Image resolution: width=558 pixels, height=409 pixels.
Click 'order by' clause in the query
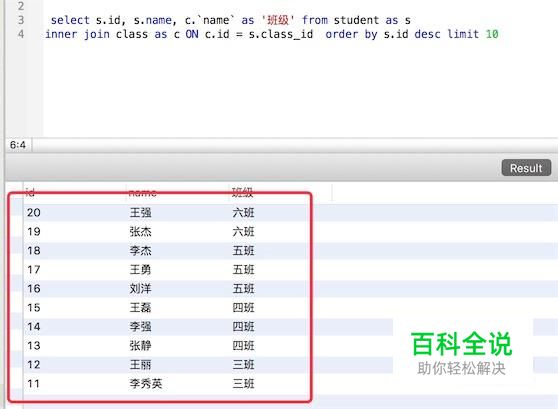pyautogui.click(x=351, y=34)
